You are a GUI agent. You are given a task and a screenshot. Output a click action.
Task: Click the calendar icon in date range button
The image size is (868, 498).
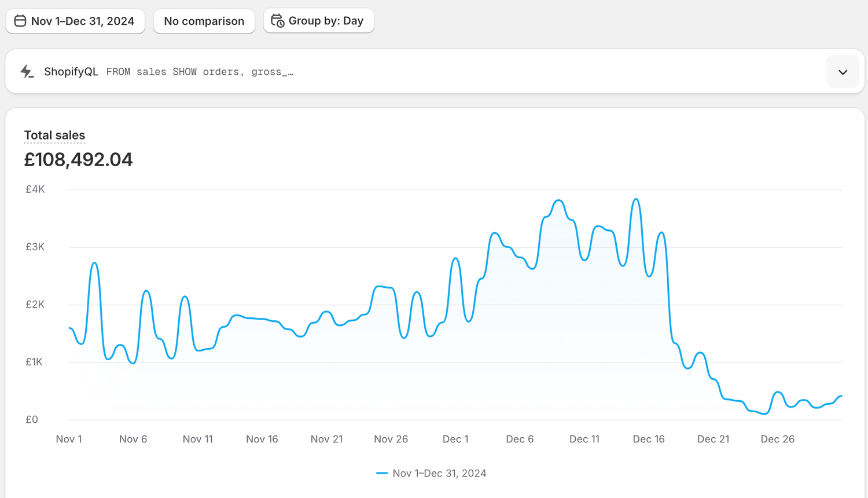(20, 21)
